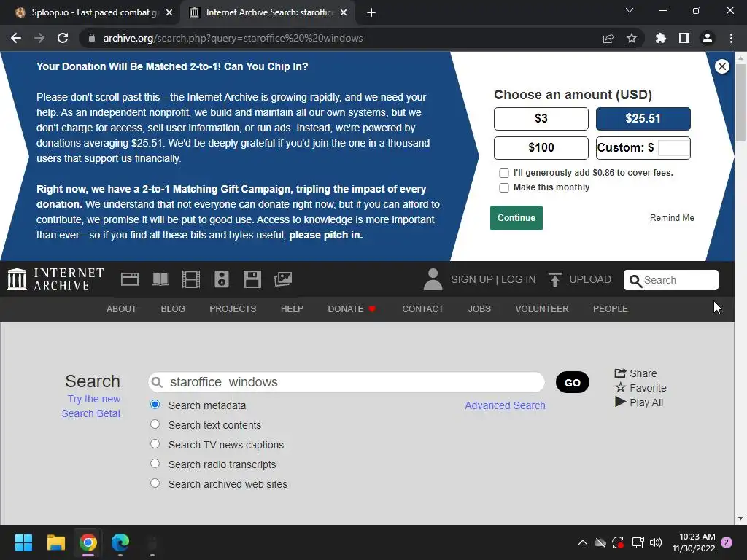Expand the Chrome tab search chevron
The height and width of the screenshot is (560, 747).
630,10
